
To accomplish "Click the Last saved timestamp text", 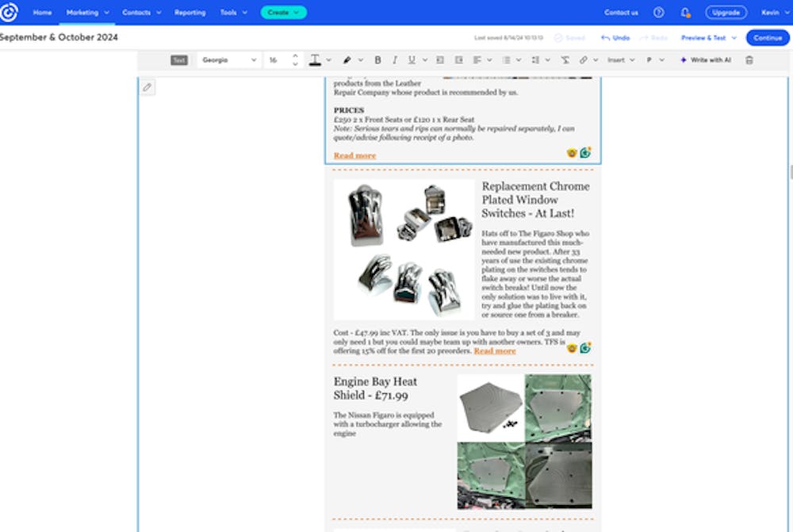I will (508, 38).
